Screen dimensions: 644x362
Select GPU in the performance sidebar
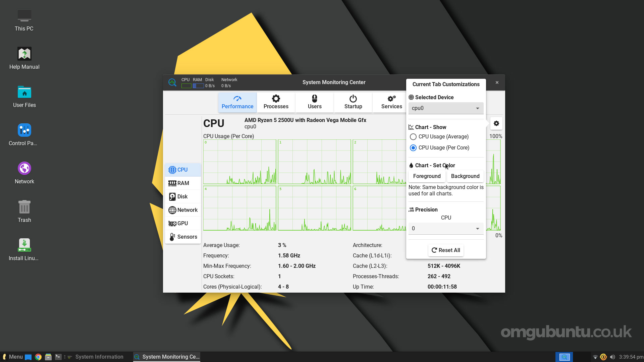click(x=183, y=224)
